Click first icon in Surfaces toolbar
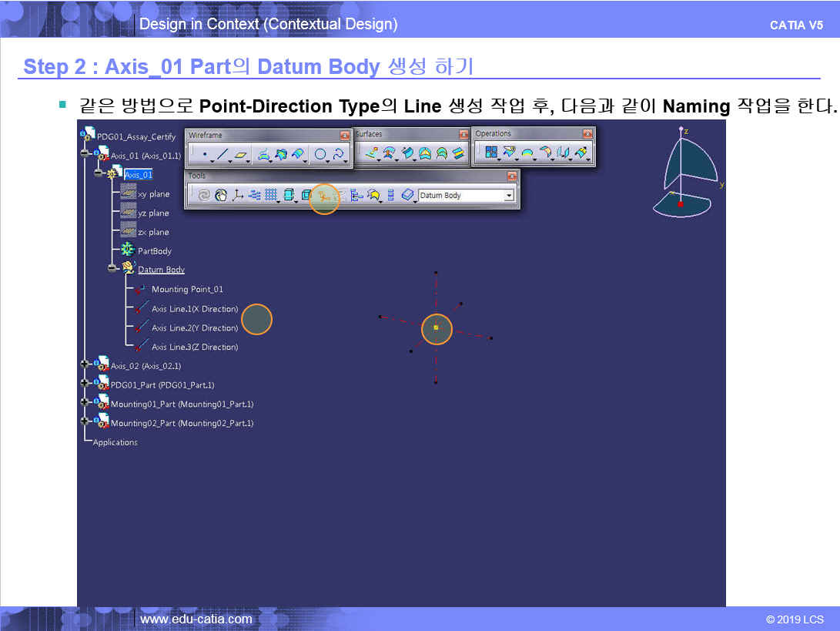Image resolution: width=840 pixels, height=631 pixels. click(371, 153)
